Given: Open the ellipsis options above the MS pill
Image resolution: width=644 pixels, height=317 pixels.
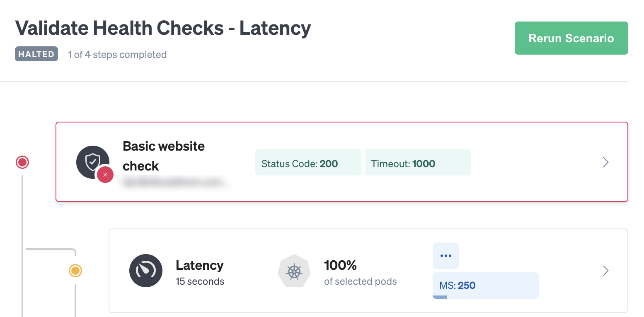Looking at the screenshot, I should [445, 255].
